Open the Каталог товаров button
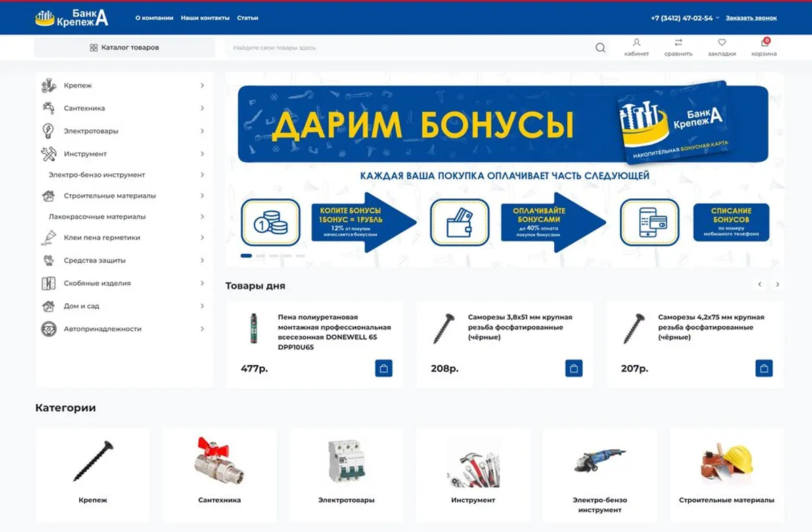 click(125, 48)
